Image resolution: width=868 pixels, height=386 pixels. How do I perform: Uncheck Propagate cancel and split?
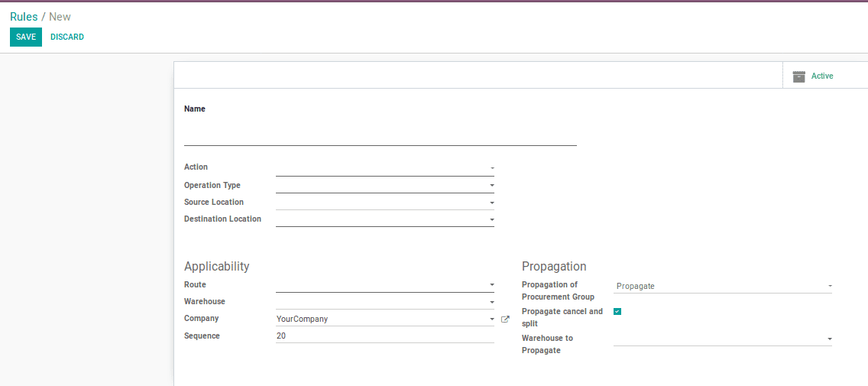click(617, 312)
